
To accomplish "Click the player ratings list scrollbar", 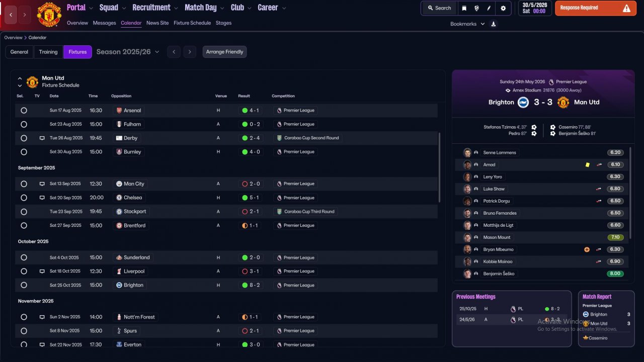I will tap(630, 194).
